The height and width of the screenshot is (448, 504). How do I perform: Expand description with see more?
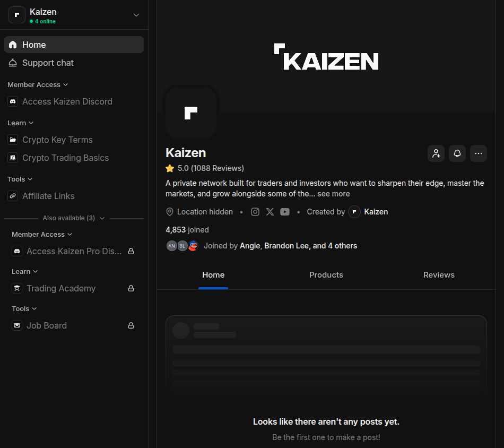click(x=334, y=194)
